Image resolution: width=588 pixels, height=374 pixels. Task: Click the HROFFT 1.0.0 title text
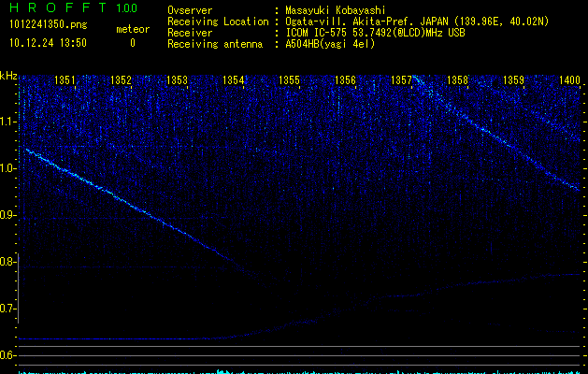(73, 7)
